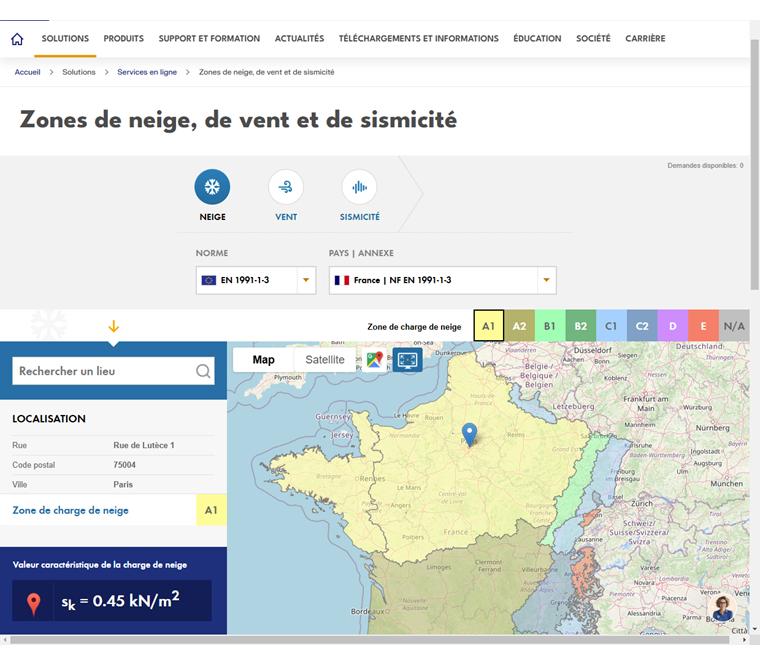760x665 pixels.
Task: Select the B2 snow zone swatch
Action: click(x=580, y=326)
